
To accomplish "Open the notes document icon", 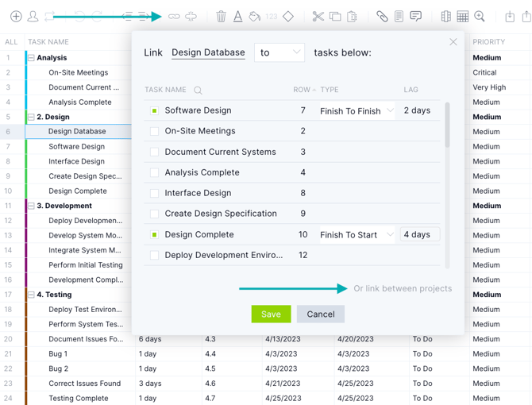I will (399, 17).
